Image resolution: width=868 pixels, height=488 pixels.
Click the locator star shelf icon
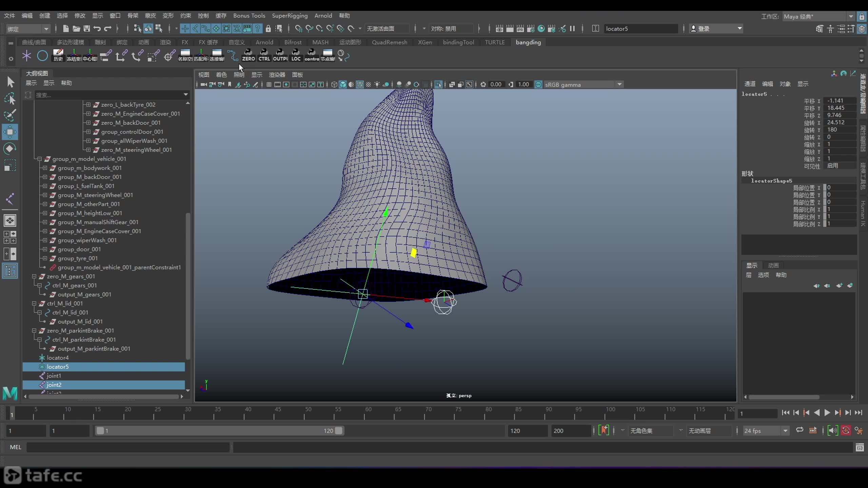coord(26,55)
